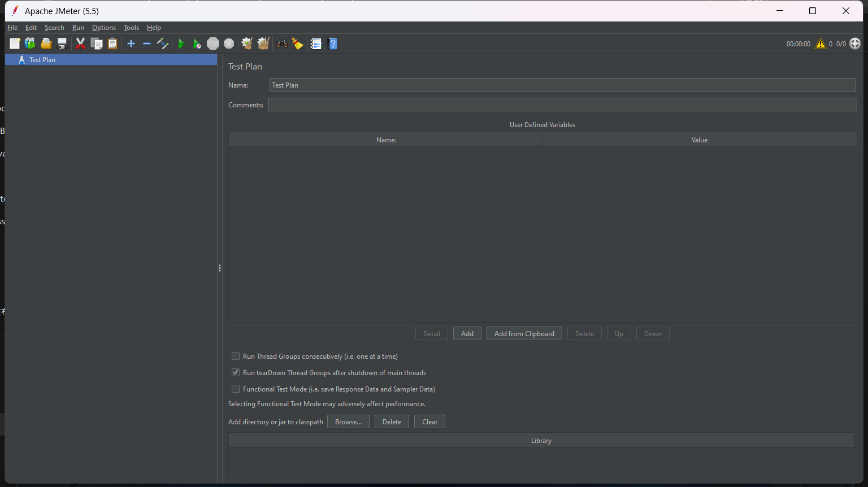
Task: Click the Value column header
Action: coord(700,140)
